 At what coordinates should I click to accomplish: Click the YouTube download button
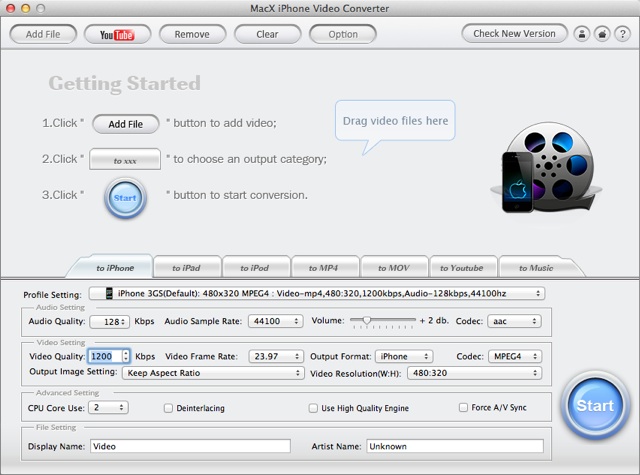pyautogui.click(x=117, y=34)
